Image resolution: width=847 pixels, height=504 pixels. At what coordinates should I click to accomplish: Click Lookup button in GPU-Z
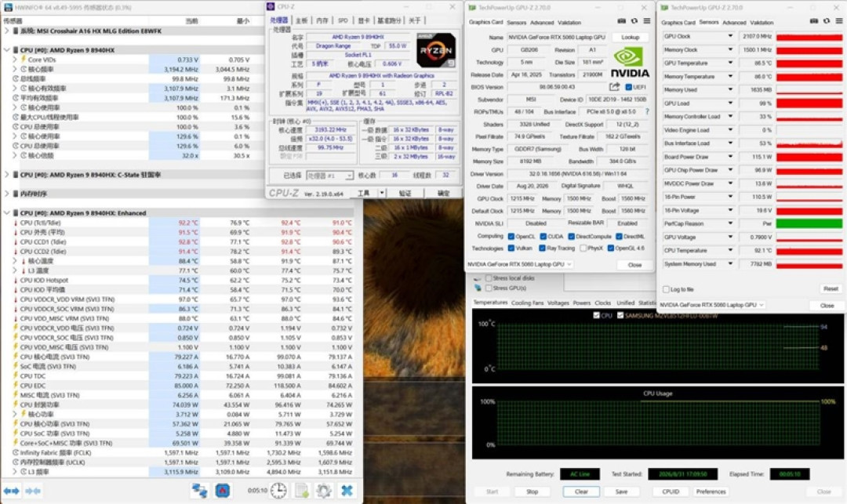click(x=630, y=38)
